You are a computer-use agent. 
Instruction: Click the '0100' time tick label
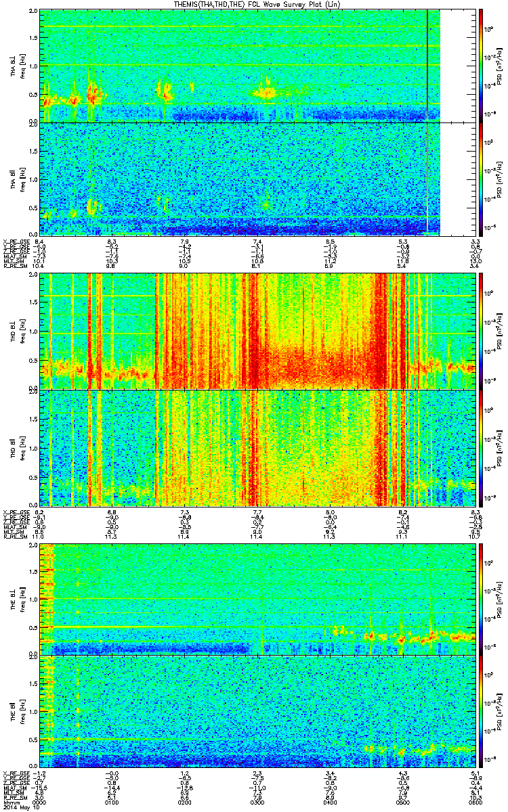point(112,803)
